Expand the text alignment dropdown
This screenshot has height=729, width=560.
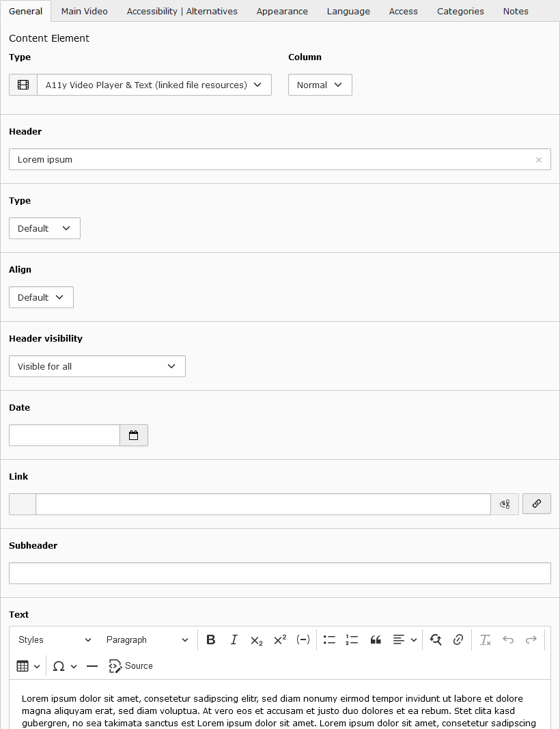[415, 639]
